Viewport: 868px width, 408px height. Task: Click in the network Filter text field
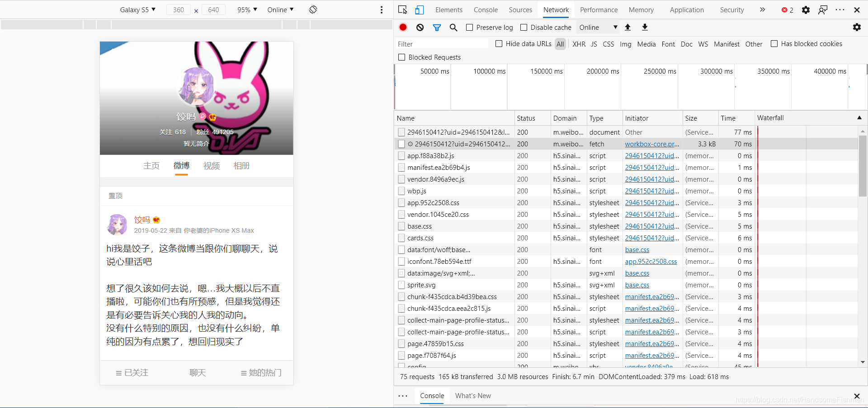tap(442, 44)
